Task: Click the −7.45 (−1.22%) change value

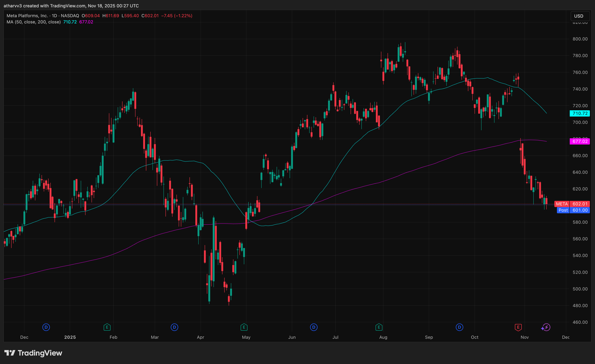Action: tap(177, 16)
